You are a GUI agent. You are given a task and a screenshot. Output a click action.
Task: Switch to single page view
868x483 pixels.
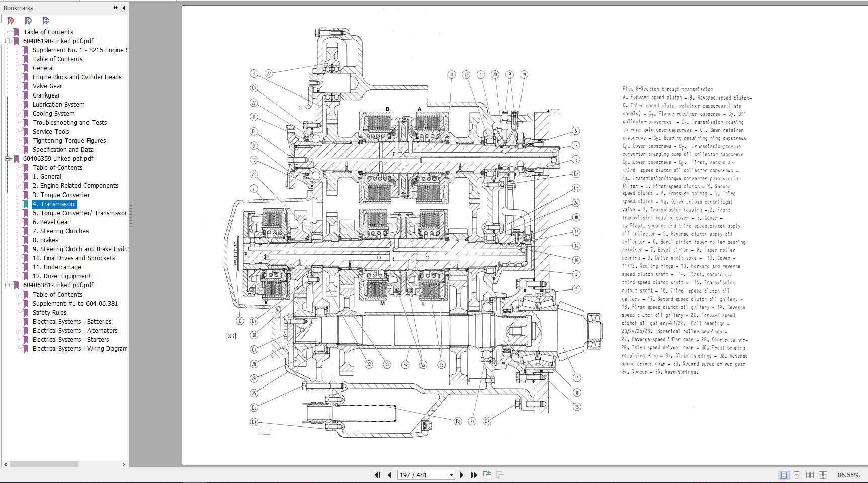[784, 475]
